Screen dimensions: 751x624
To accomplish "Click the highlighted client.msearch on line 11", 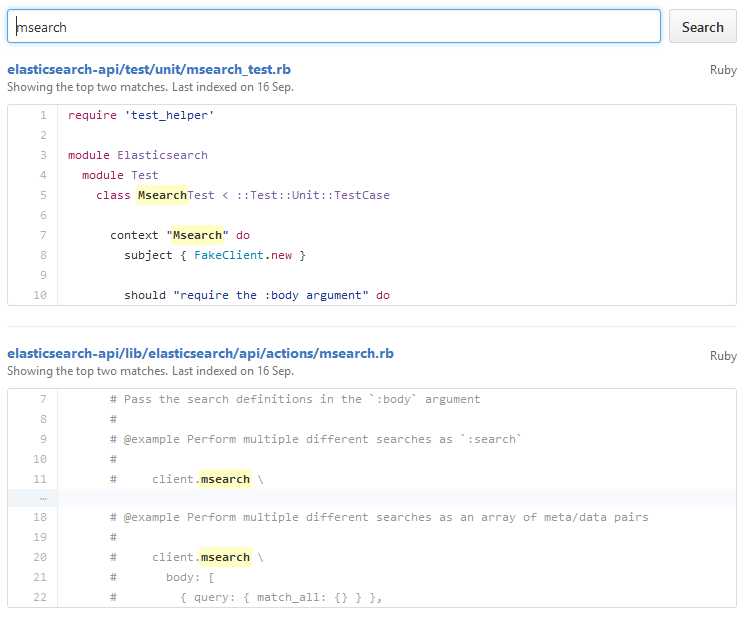I will click(201, 479).
